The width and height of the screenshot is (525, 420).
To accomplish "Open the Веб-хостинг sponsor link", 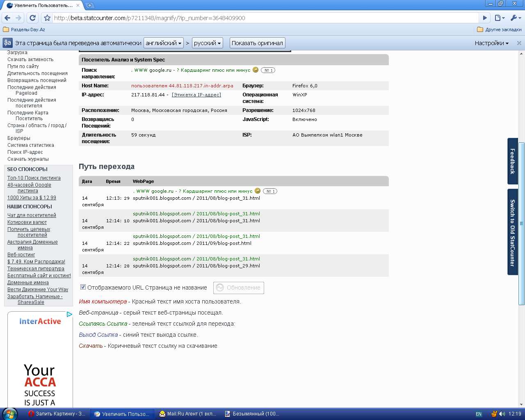I will (21, 255).
